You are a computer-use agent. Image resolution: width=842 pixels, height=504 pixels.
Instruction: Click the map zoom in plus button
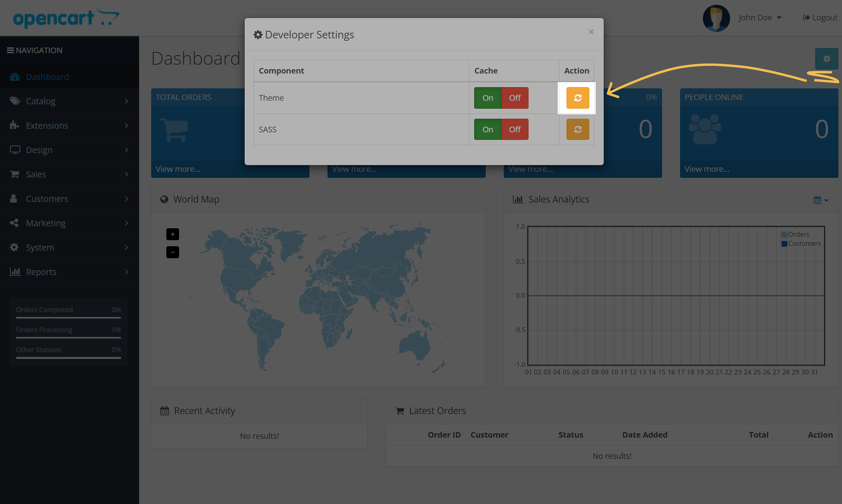[173, 234]
